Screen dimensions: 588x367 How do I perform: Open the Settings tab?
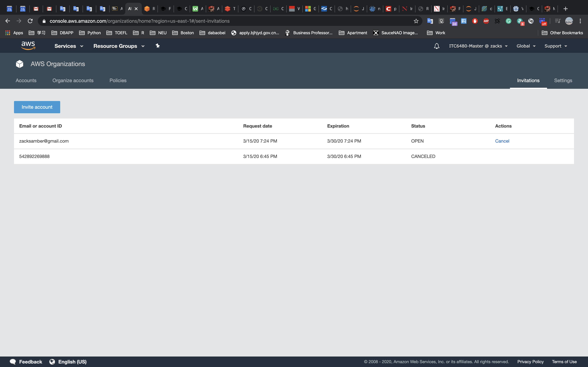point(563,81)
